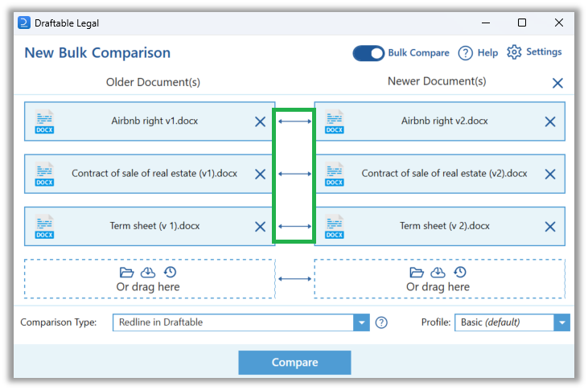
Task: Click DOCX icon of Contract of sale (v2).docx
Action: (x=334, y=174)
